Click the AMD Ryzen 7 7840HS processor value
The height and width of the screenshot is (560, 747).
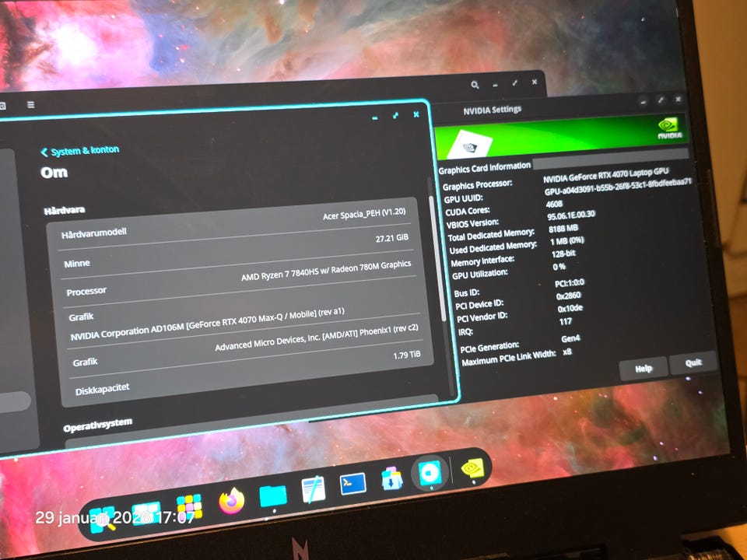tap(326, 270)
